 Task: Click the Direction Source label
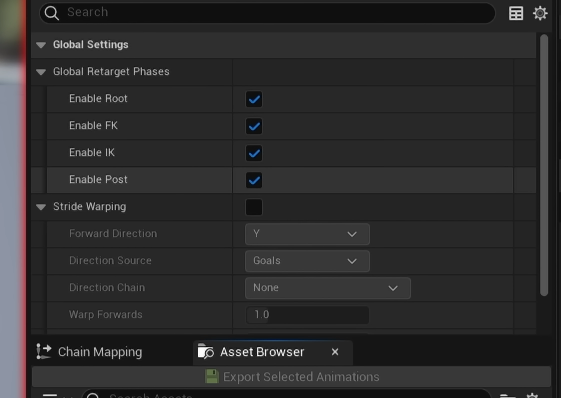click(110, 260)
